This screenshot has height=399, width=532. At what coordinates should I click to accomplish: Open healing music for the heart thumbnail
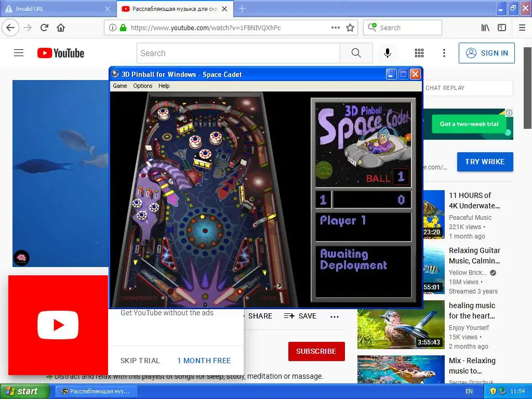point(401,324)
